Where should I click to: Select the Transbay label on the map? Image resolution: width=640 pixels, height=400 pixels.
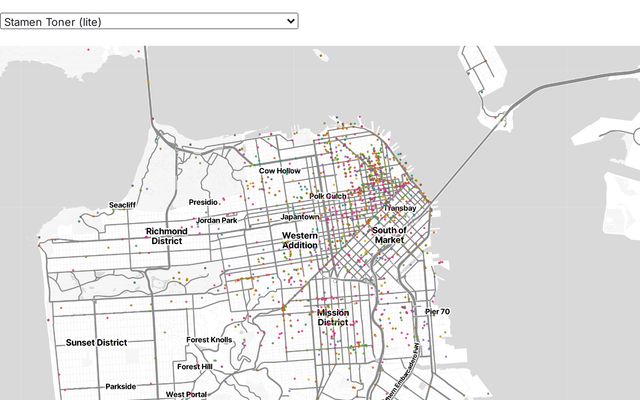pos(400,208)
